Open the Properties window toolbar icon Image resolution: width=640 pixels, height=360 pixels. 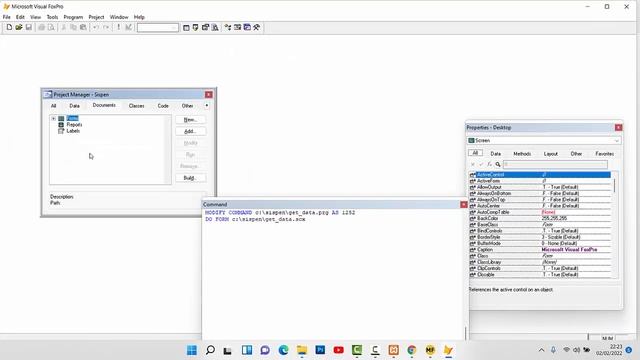tap(205, 27)
